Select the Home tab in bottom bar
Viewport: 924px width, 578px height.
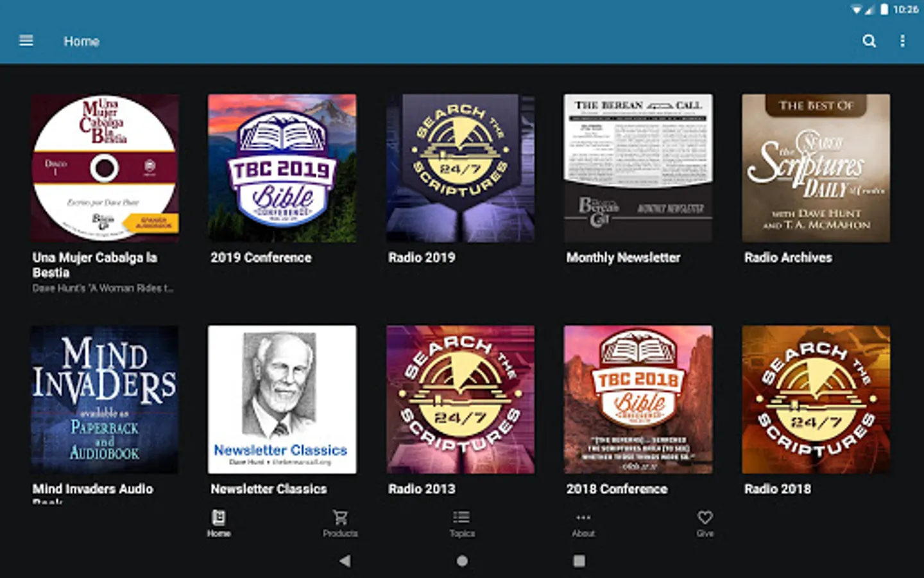pyautogui.click(x=219, y=523)
